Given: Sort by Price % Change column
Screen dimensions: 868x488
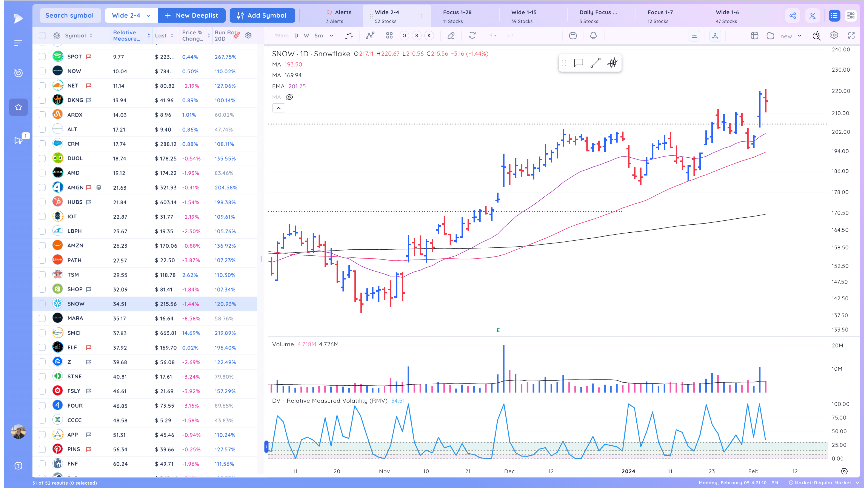Looking at the screenshot, I should (x=196, y=35).
